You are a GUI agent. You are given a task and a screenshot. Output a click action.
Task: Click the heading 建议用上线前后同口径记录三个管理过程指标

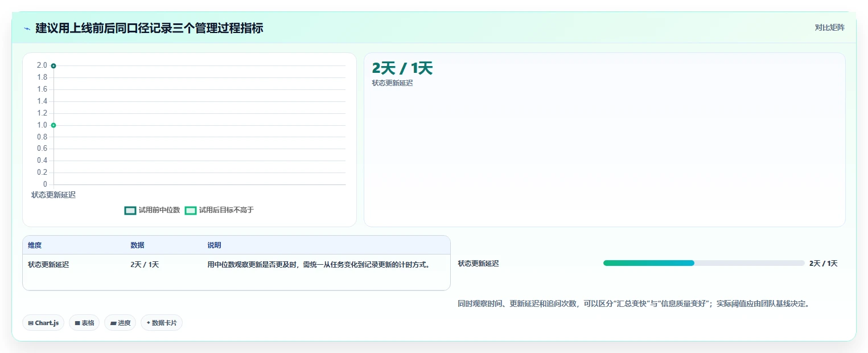pos(149,28)
